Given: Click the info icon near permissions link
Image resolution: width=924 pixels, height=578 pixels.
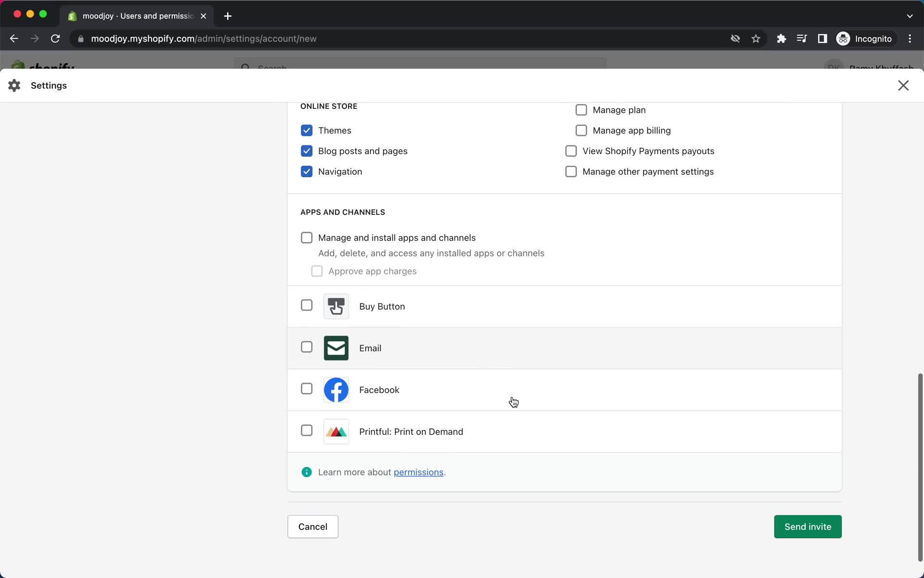Looking at the screenshot, I should [307, 472].
